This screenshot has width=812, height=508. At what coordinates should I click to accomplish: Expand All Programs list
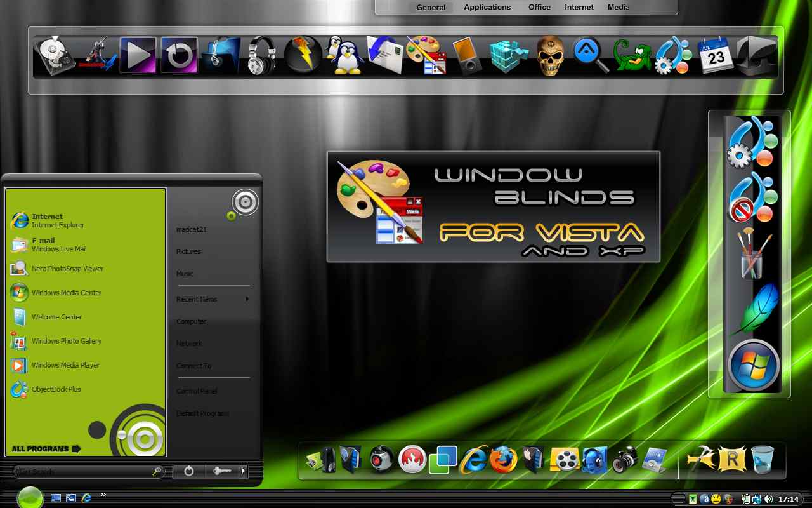click(46, 449)
